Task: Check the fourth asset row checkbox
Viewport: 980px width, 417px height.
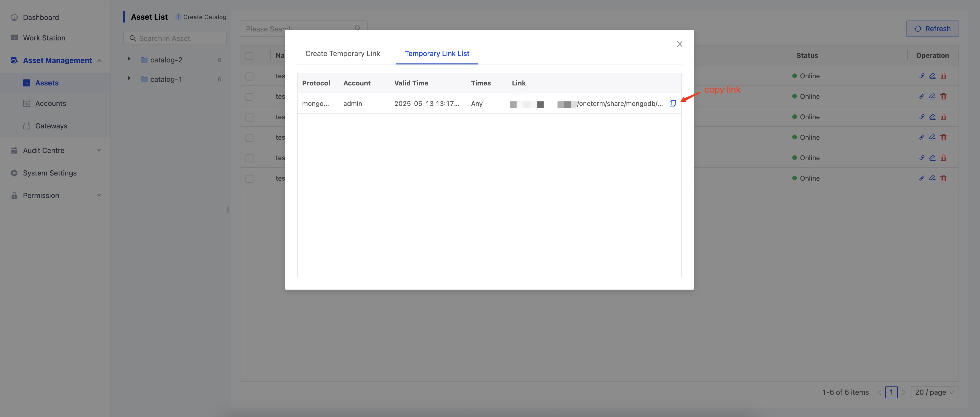Action: point(250,138)
